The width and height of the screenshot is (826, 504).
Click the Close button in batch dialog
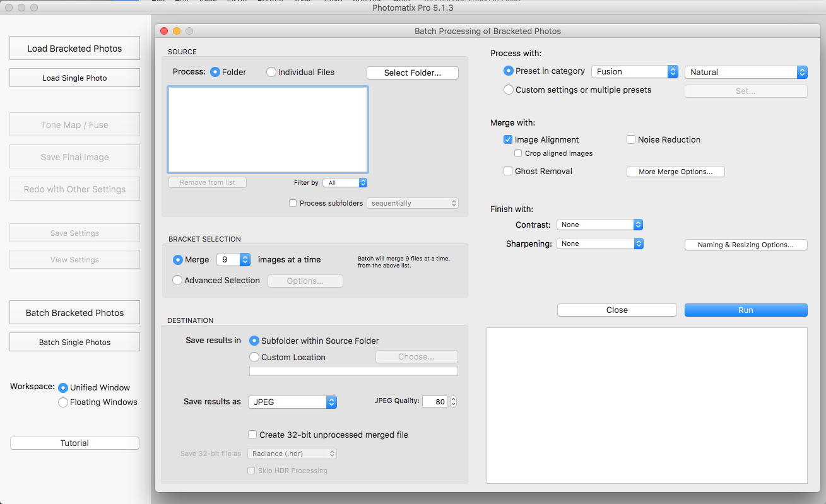click(x=617, y=310)
